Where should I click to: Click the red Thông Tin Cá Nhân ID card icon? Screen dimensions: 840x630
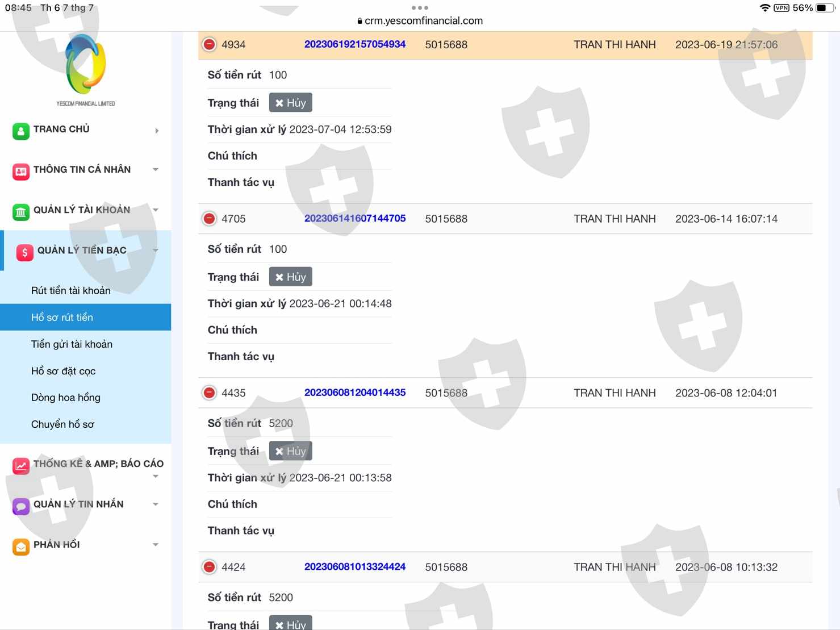click(21, 171)
